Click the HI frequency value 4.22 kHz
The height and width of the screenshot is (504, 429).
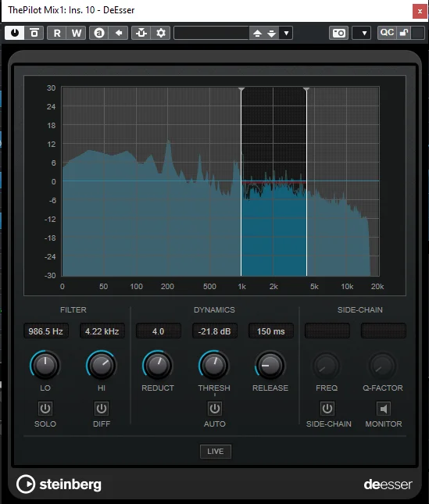pyautogui.click(x=102, y=331)
